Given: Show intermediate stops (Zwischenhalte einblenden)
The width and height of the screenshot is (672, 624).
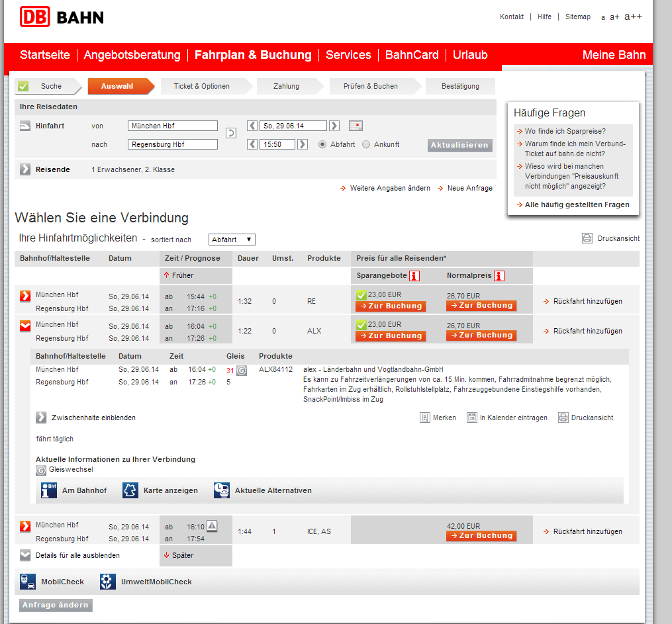Looking at the screenshot, I should pyautogui.click(x=41, y=417).
